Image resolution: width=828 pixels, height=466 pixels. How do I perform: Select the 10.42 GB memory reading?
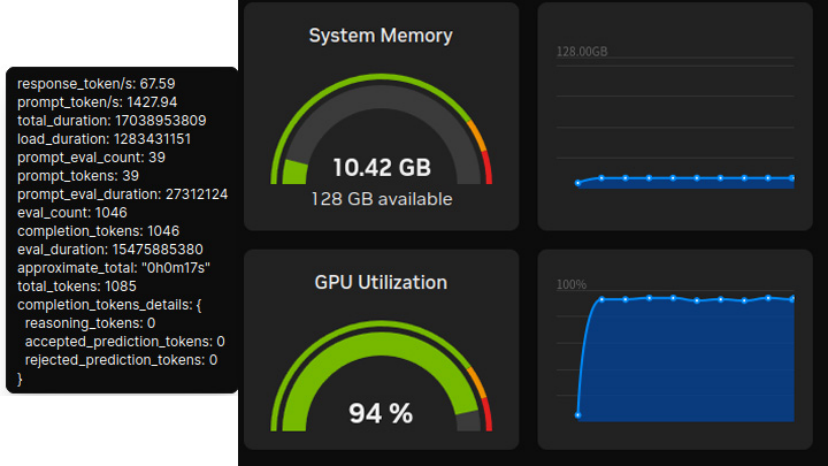(x=381, y=166)
